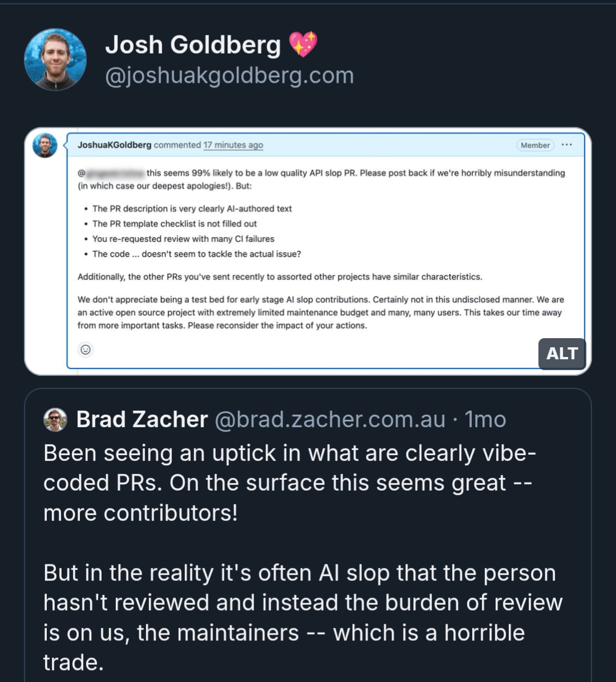Click JoshuaKGoldberg's avatar beside the GitHub comment

[x=45, y=146]
